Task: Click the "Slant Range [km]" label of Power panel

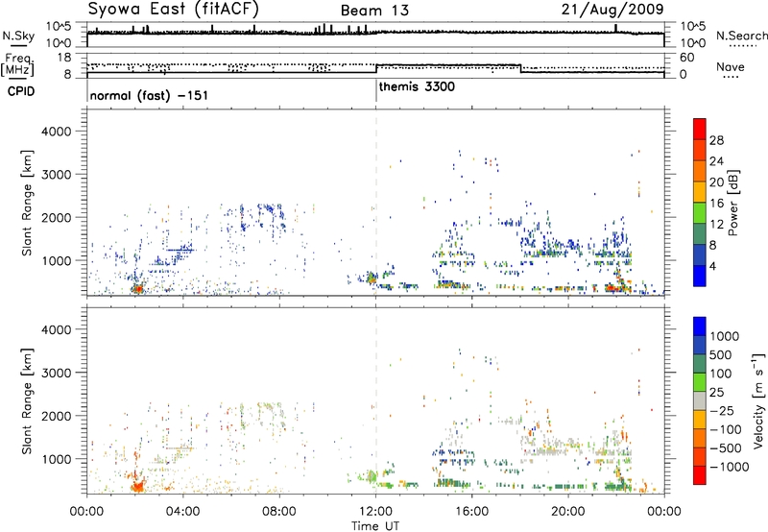Action: [27, 203]
